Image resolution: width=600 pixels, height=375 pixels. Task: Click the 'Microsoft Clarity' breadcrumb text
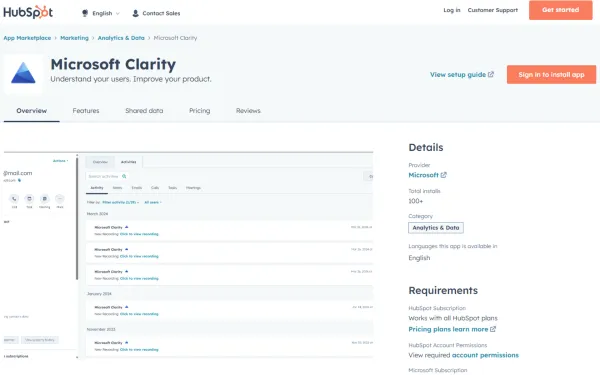click(x=175, y=38)
